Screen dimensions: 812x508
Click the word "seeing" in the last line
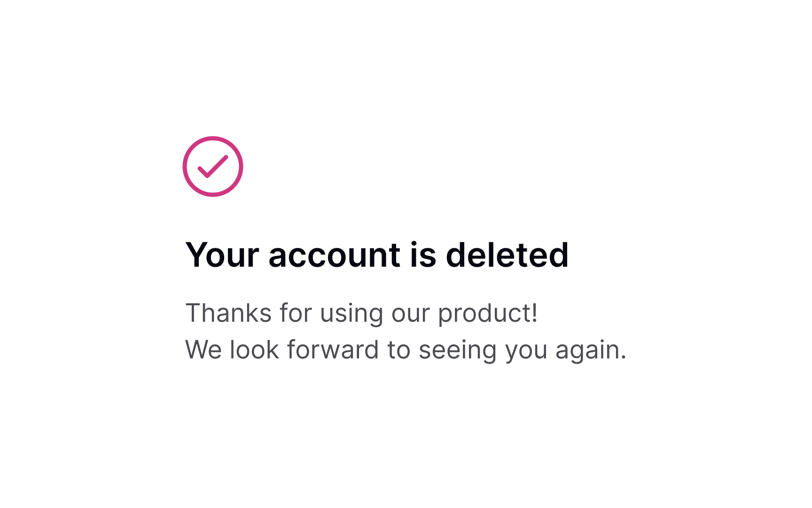458,350
